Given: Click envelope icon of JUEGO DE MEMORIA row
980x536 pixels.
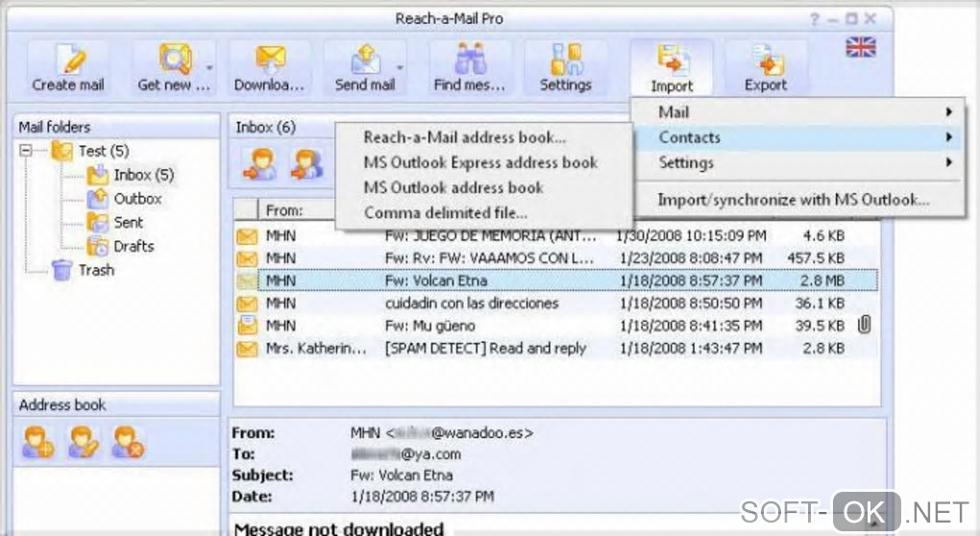Looking at the screenshot, I should pyautogui.click(x=247, y=236).
